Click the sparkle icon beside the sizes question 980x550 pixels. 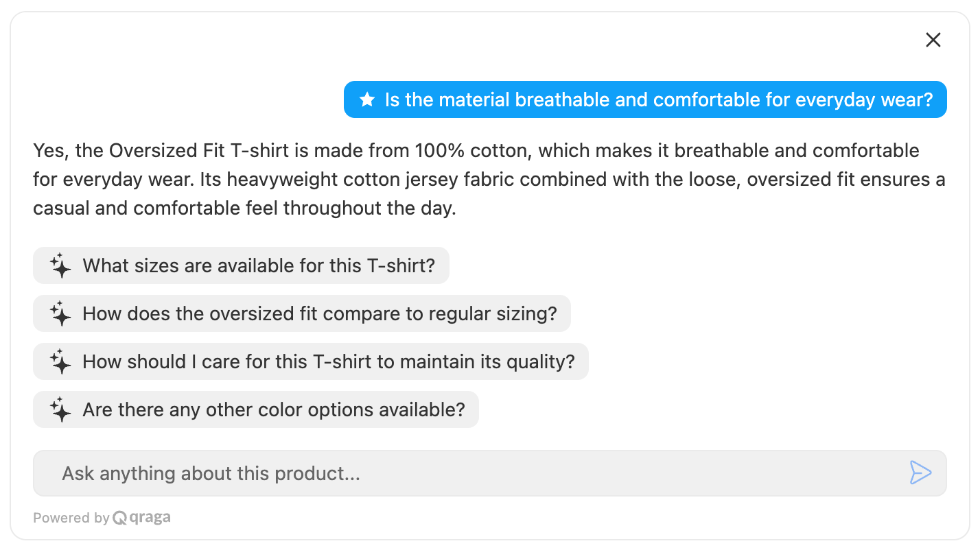click(60, 265)
